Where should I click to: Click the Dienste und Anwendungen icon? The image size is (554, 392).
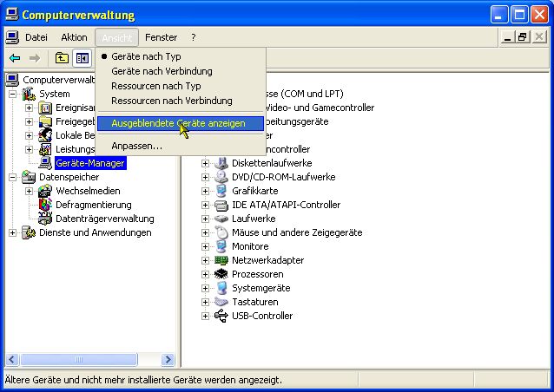[29, 232]
